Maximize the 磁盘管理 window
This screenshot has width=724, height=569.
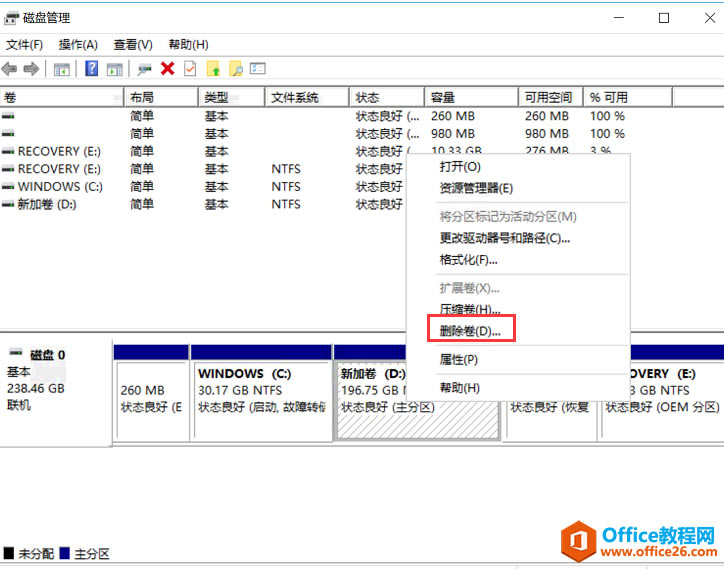pos(664,18)
